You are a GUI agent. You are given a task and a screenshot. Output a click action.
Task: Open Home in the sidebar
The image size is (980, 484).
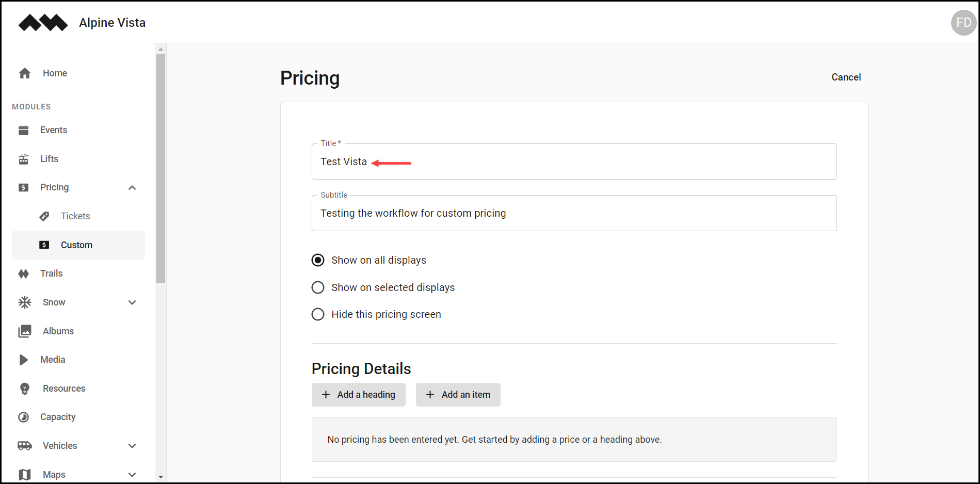(78, 73)
